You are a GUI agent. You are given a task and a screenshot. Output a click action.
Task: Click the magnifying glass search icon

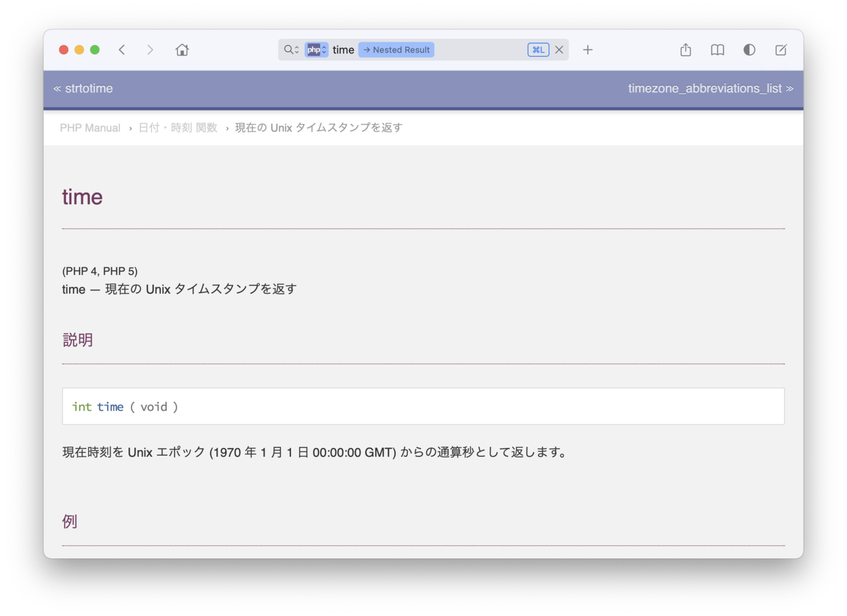click(x=288, y=50)
